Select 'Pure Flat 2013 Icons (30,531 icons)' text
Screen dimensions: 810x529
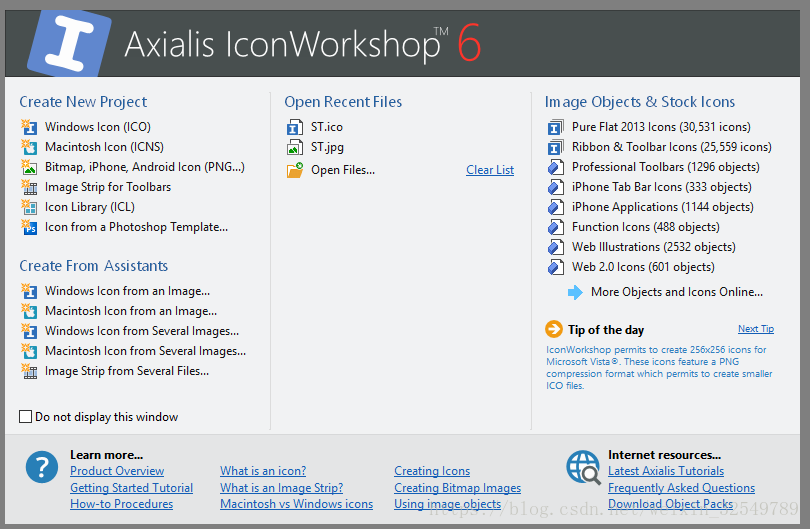coord(661,127)
